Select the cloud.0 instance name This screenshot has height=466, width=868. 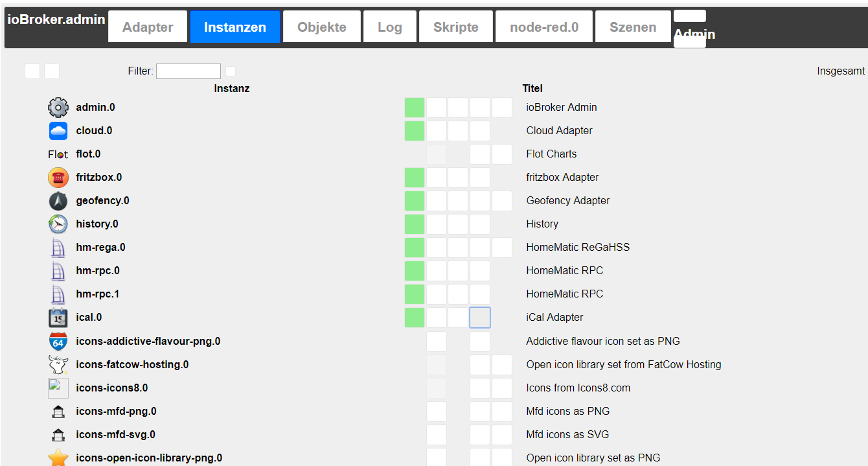(x=94, y=131)
